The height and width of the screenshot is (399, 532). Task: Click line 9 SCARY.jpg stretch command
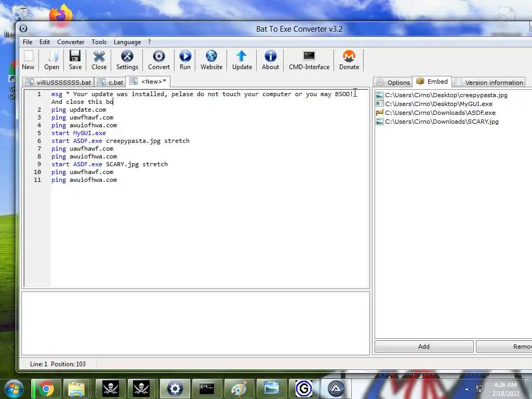[110, 164]
